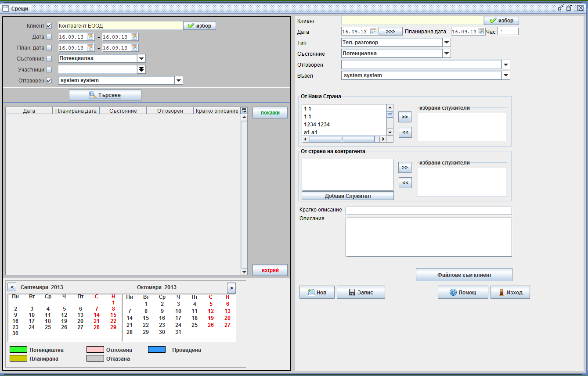Expand the Участници multi-select dropdown
Image resolution: width=588 pixels, height=376 pixels.
[x=141, y=69]
